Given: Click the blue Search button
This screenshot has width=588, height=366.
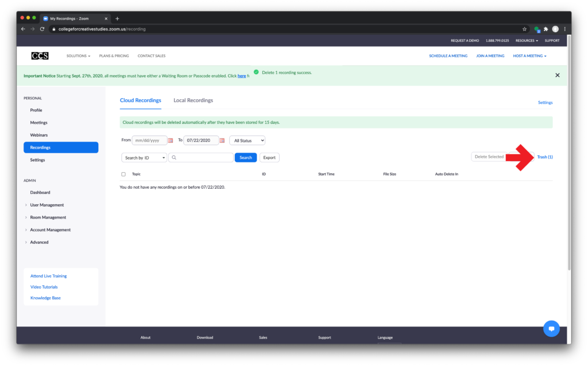Looking at the screenshot, I should tap(246, 158).
